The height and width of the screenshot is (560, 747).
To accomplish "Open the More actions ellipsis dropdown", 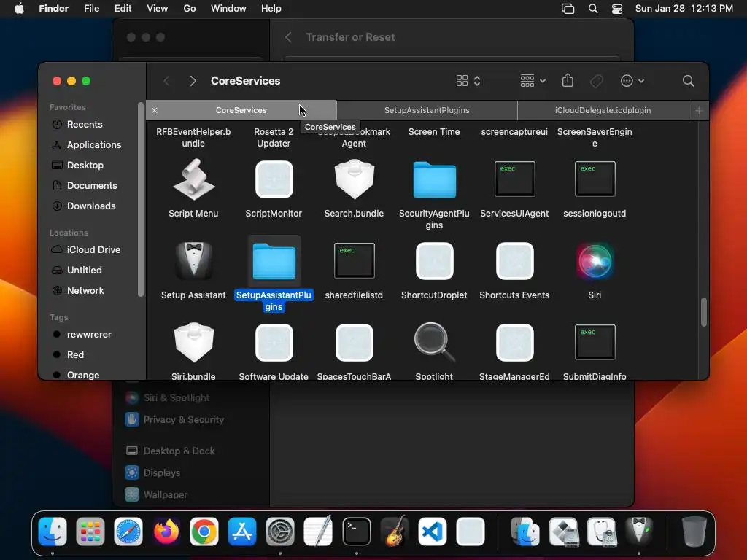I will pyautogui.click(x=632, y=81).
